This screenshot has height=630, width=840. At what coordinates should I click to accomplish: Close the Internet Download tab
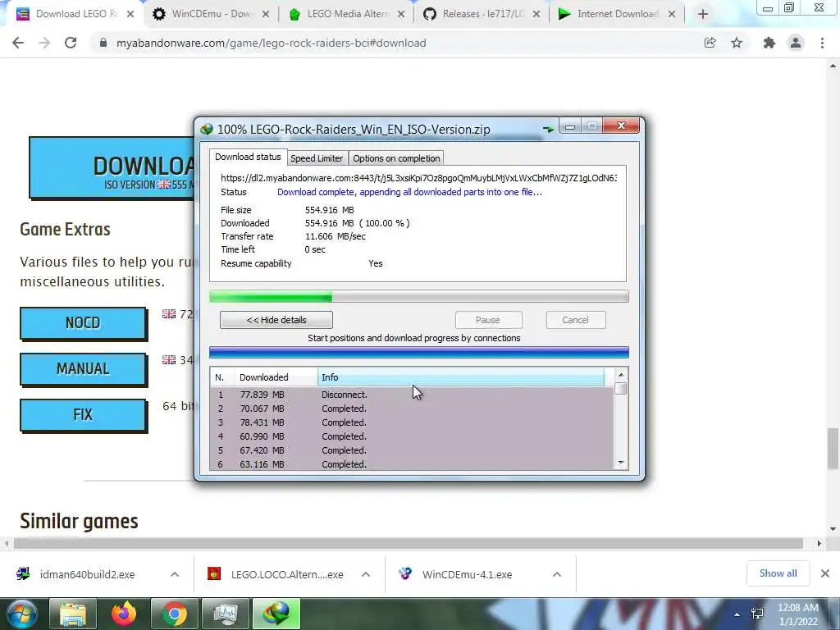tap(672, 15)
